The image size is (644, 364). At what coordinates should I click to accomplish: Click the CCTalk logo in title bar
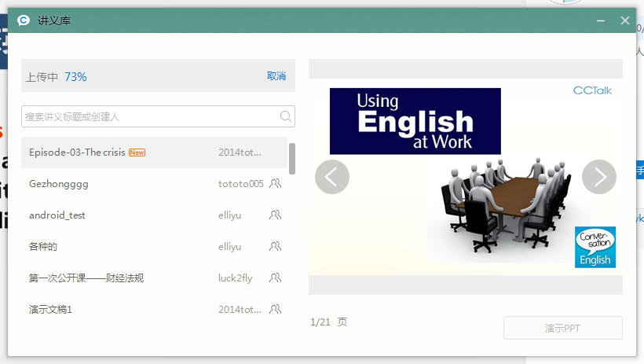(24, 20)
